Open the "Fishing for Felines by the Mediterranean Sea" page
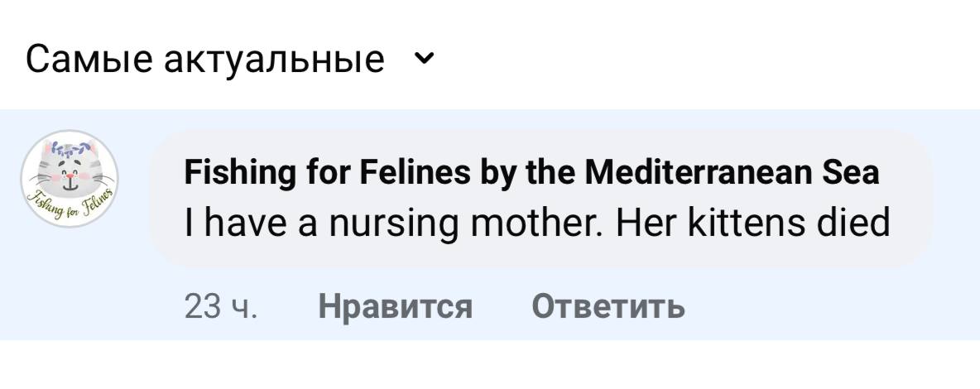Viewport: 980px width, 389px height. [531, 174]
